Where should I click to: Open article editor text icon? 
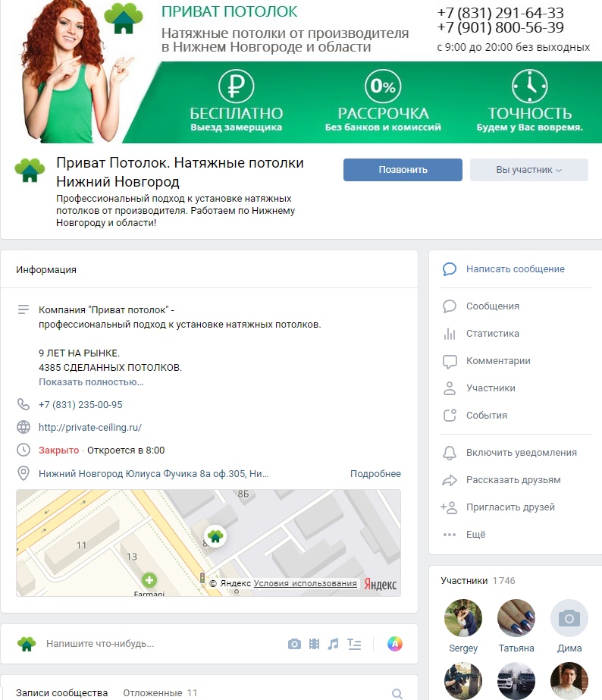tap(354, 644)
